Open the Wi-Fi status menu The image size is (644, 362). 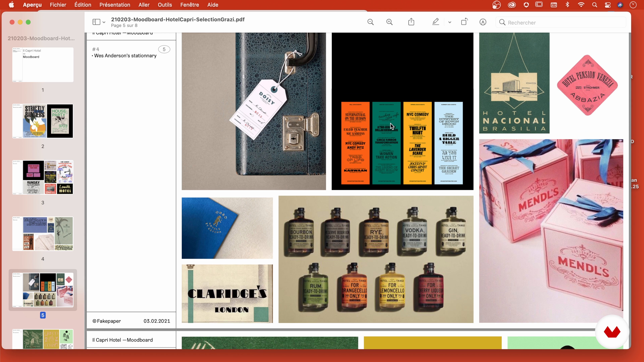pyautogui.click(x=581, y=5)
